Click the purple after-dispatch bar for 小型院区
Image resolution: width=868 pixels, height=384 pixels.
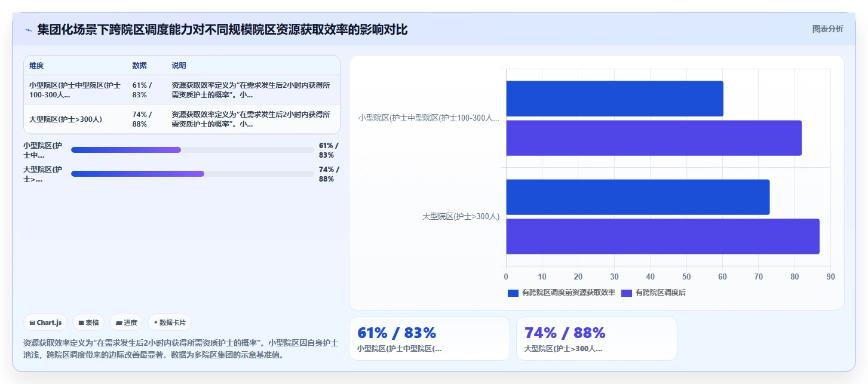(x=654, y=138)
